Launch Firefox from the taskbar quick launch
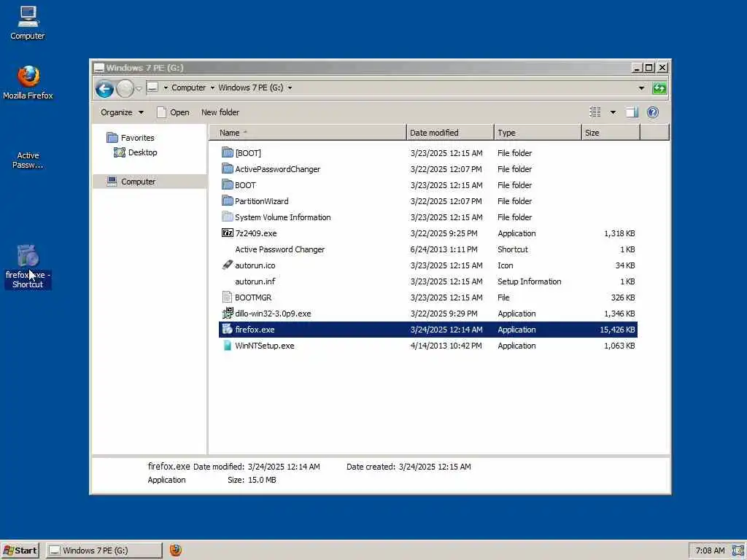 coord(176,550)
